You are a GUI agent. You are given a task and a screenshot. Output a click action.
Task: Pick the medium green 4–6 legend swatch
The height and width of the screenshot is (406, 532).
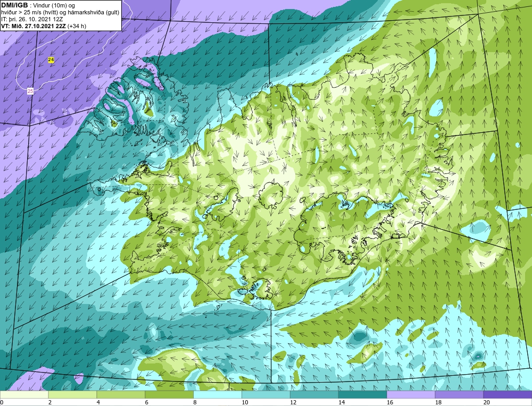coord(121,395)
